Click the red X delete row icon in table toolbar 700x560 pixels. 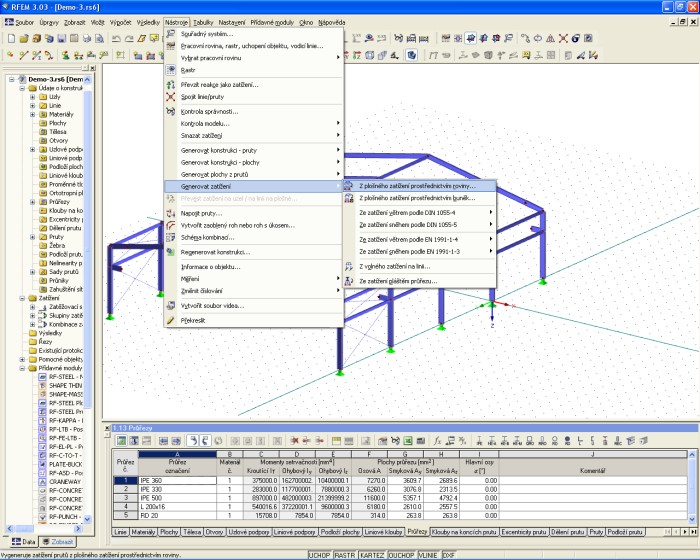(294, 441)
